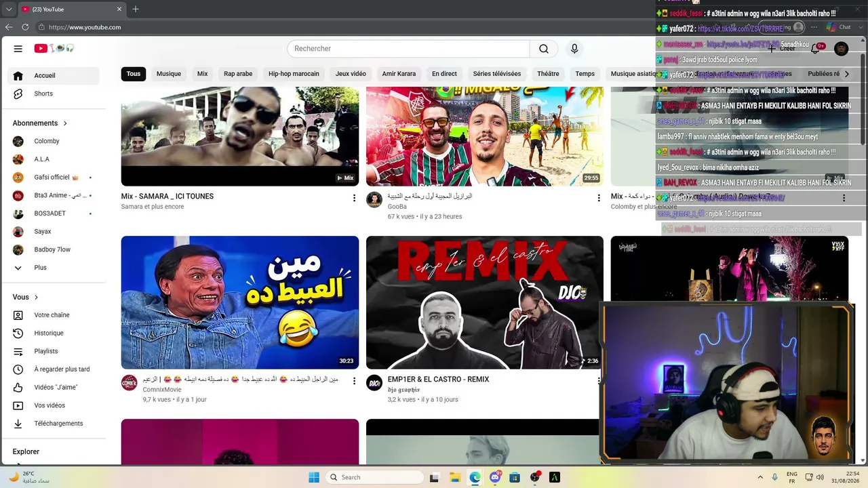This screenshot has height=488, width=868.
Task: Go back with the browser back arrow
Action: coord(9,27)
